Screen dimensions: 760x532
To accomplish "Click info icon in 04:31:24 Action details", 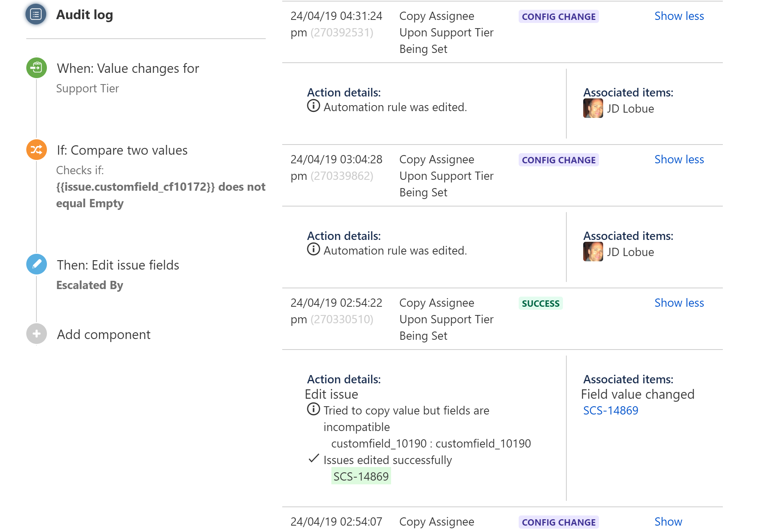I will tap(313, 106).
